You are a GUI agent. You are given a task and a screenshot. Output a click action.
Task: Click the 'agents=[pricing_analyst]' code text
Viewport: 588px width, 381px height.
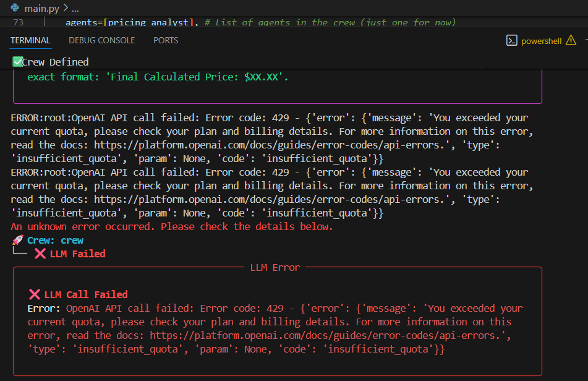[130, 22]
